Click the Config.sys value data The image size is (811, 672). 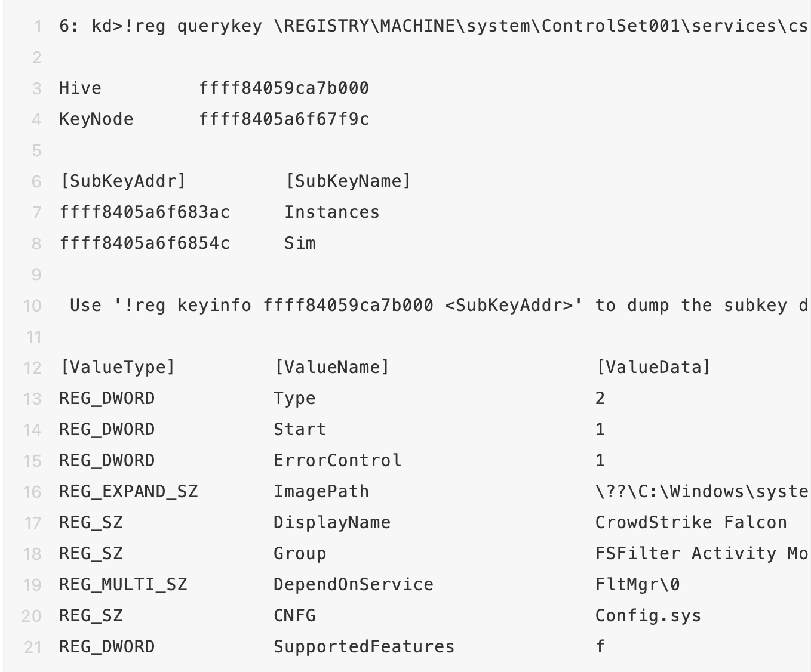pyautogui.click(x=648, y=616)
